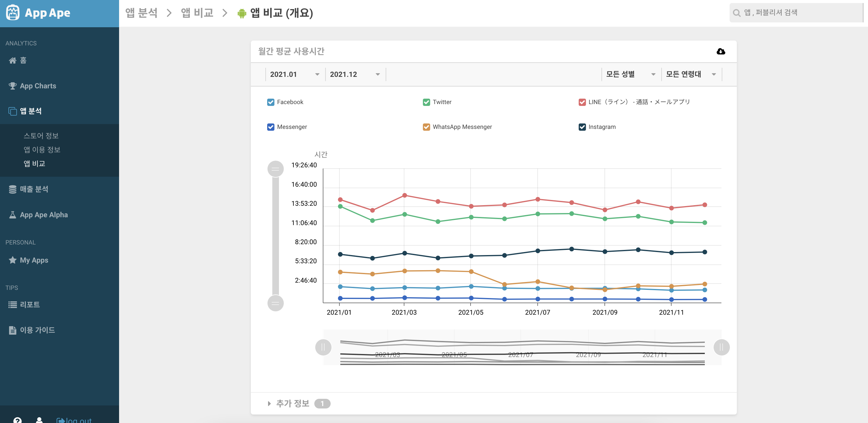Toggle the LINE series checkbox

582,102
